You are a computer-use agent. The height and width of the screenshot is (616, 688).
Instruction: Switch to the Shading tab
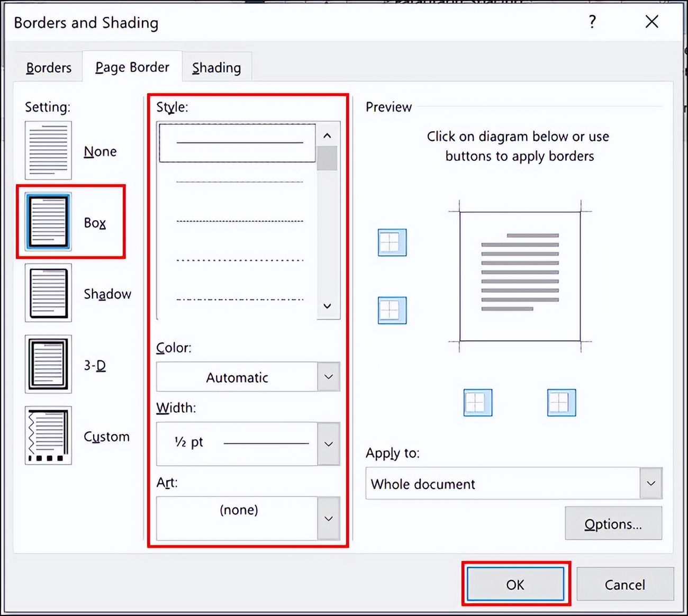(216, 67)
